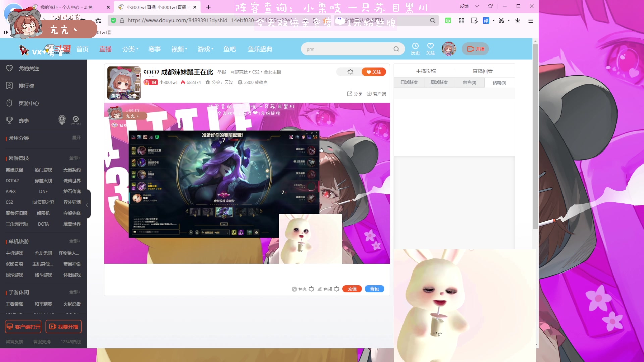Click the 开播 start streaming button
Viewport: 644px width, 362px height.
[x=475, y=49]
